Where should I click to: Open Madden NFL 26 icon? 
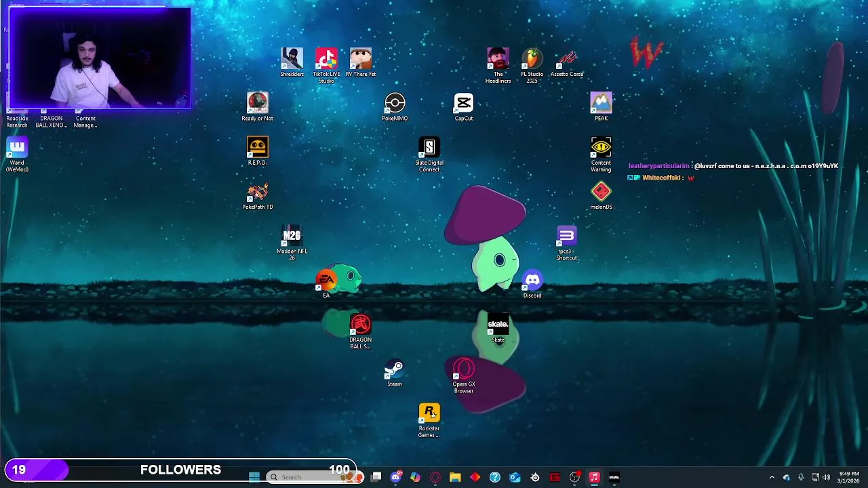(292, 243)
